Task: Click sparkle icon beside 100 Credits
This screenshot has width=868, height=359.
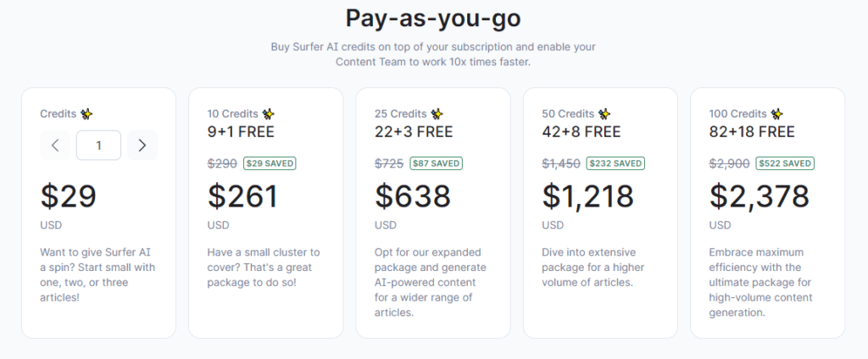Action: pos(777,114)
